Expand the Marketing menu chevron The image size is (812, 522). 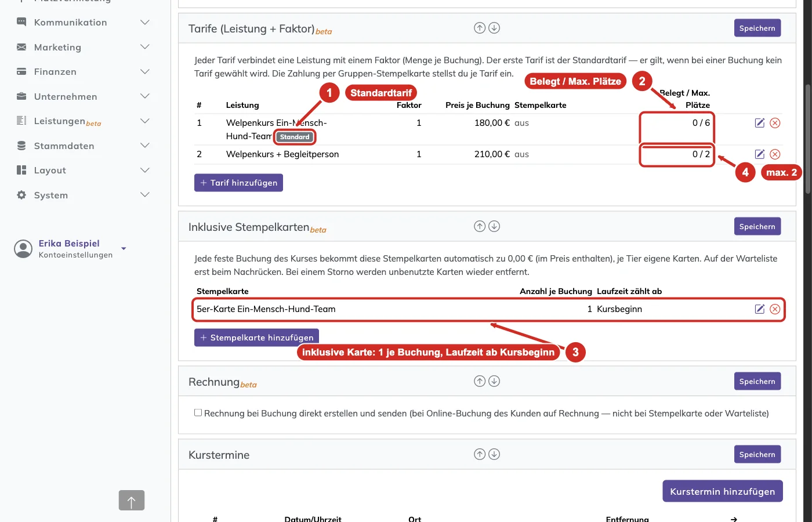pyautogui.click(x=145, y=47)
